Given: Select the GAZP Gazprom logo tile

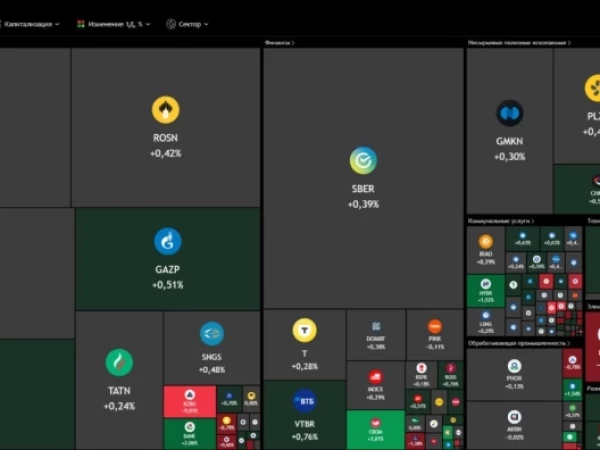Looking at the screenshot, I should pos(168,259).
